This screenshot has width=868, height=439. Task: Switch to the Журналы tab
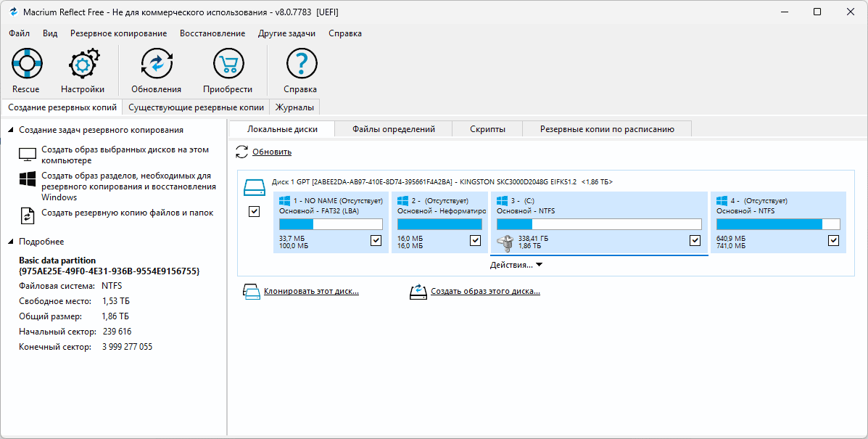(294, 107)
